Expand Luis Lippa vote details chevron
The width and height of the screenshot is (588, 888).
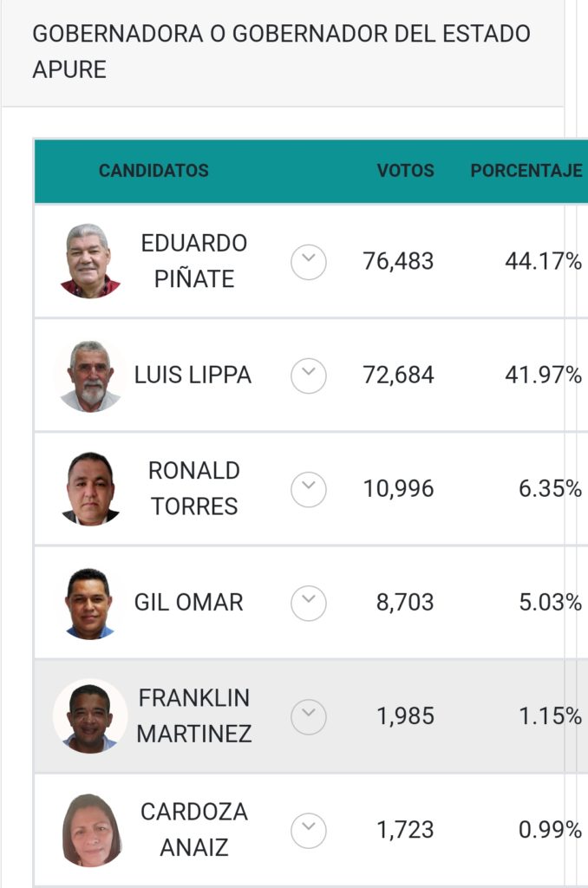click(x=308, y=375)
